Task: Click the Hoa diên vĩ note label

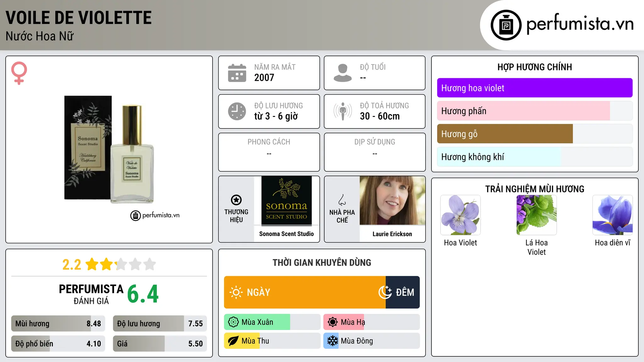Action: (x=613, y=243)
